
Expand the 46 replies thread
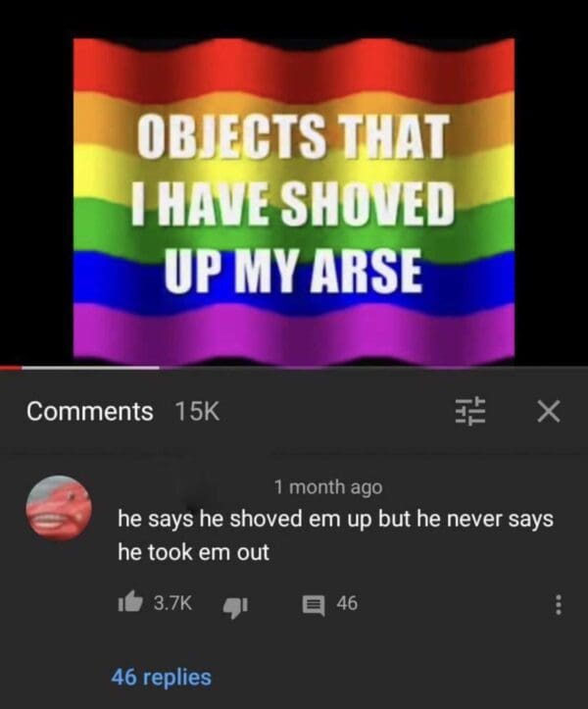pyautogui.click(x=162, y=677)
